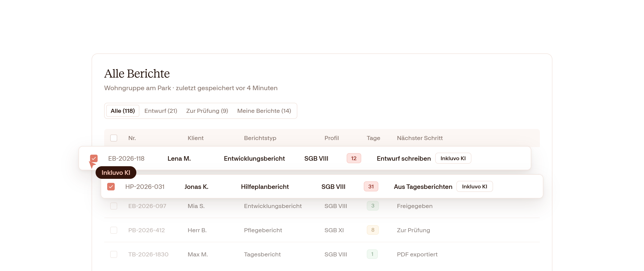
Task: Open the Entwurf (21) tab
Action: (x=161, y=111)
